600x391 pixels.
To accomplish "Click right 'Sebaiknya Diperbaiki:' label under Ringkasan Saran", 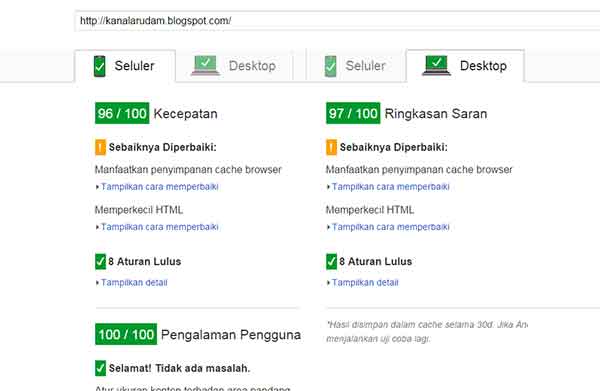I will tap(394, 147).
